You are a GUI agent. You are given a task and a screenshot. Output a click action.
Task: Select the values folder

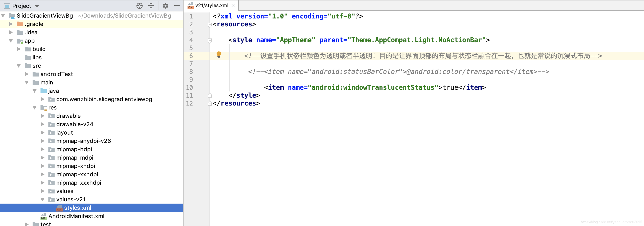pyautogui.click(x=65, y=191)
